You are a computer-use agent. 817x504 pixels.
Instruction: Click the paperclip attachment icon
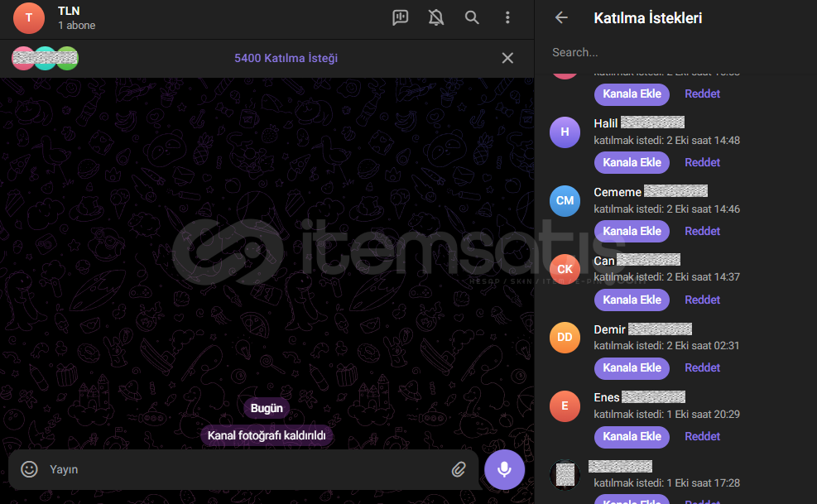459,469
